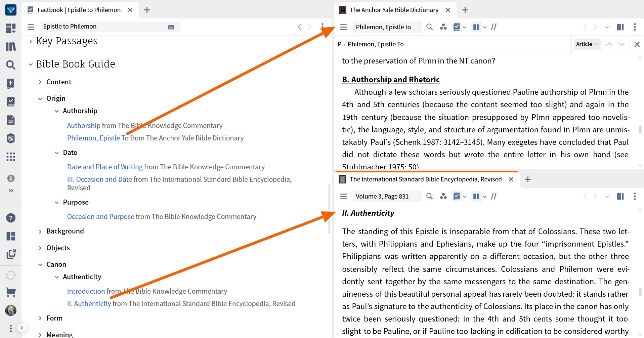Switch to Factbook Epistle to Philemon tab
Screen dimensions: 644x338
pyautogui.click(x=79, y=10)
